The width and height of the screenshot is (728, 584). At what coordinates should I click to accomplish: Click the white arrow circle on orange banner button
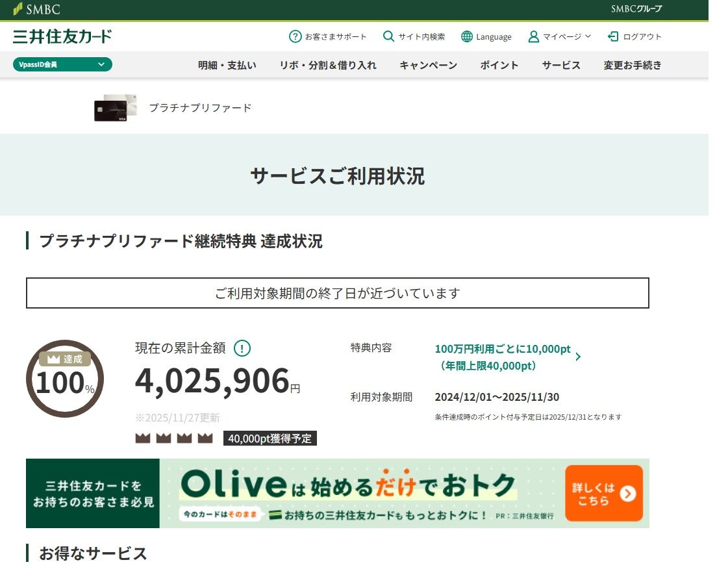[x=628, y=494]
